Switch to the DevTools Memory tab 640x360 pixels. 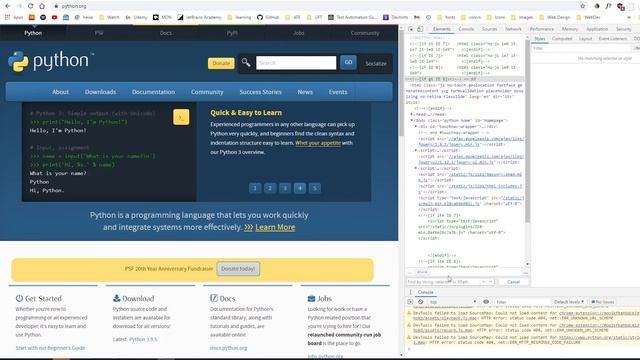[x=569, y=29]
